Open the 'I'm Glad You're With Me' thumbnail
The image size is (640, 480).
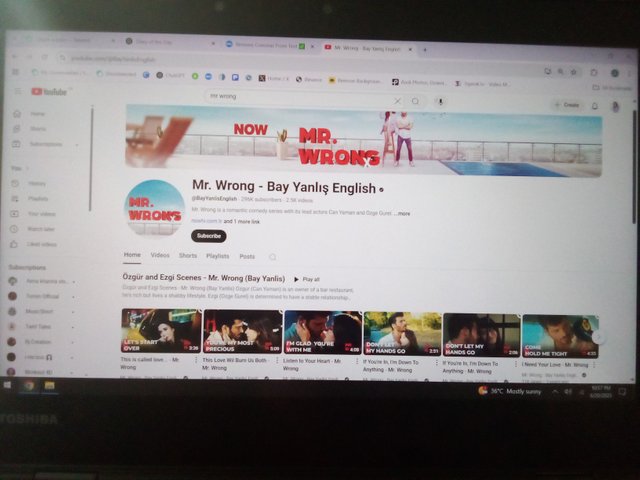pos(323,333)
